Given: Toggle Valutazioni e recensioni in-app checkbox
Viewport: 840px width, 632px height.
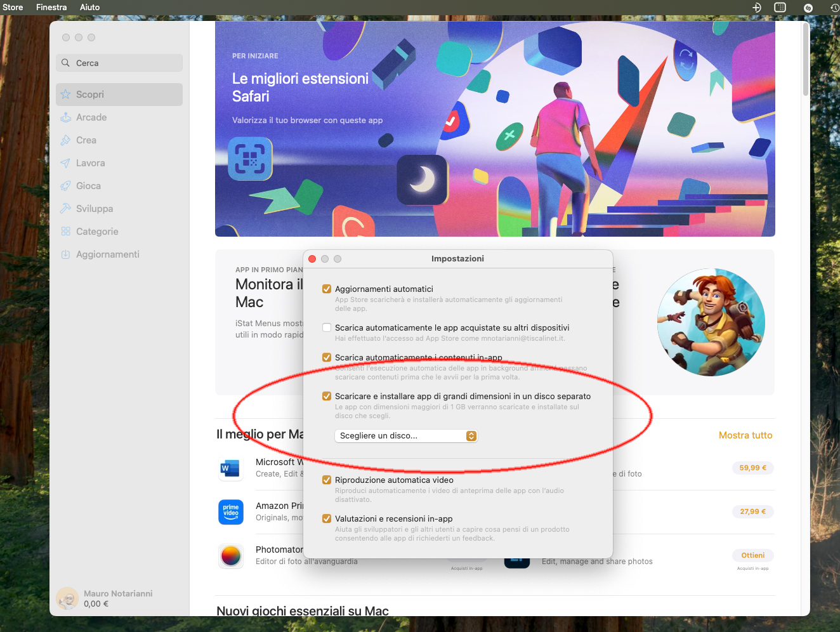Looking at the screenshot, I should coord(327,518).
